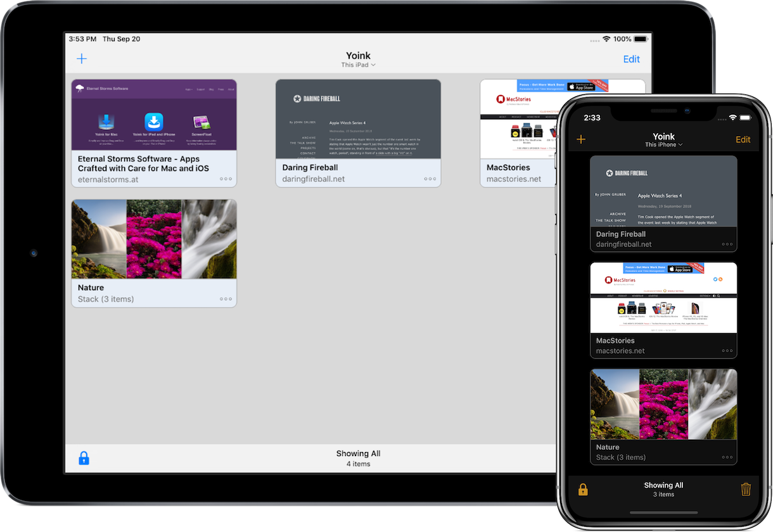Tap the trash icon on the iPhone
773x532 pixels.
[746, 489]
